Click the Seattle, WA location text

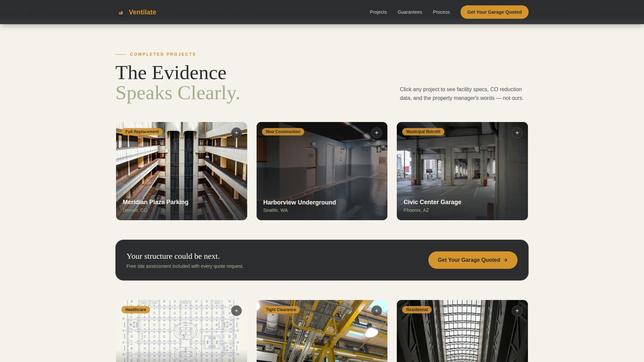pos(275,210)
